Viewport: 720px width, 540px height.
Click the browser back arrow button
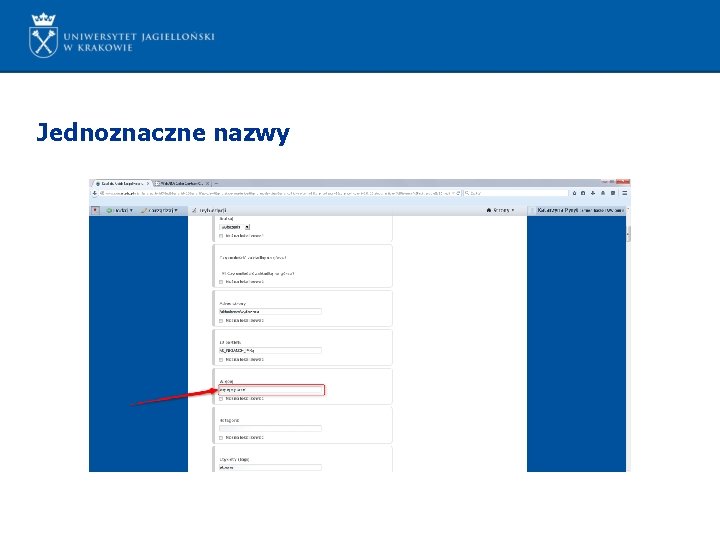(x=95, y=193)
